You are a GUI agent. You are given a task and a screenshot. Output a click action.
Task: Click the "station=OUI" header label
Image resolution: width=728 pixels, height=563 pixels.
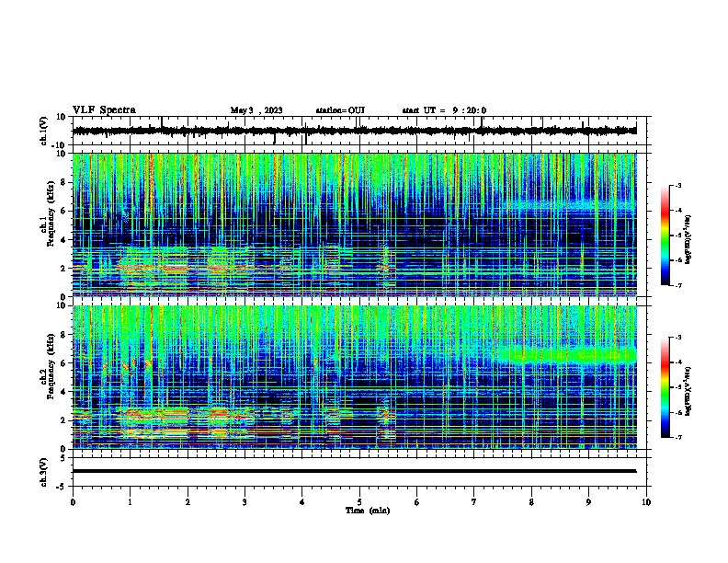pos(340,110)
